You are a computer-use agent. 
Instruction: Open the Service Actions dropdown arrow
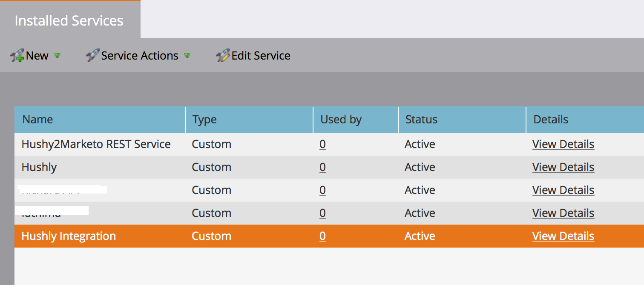187,55
